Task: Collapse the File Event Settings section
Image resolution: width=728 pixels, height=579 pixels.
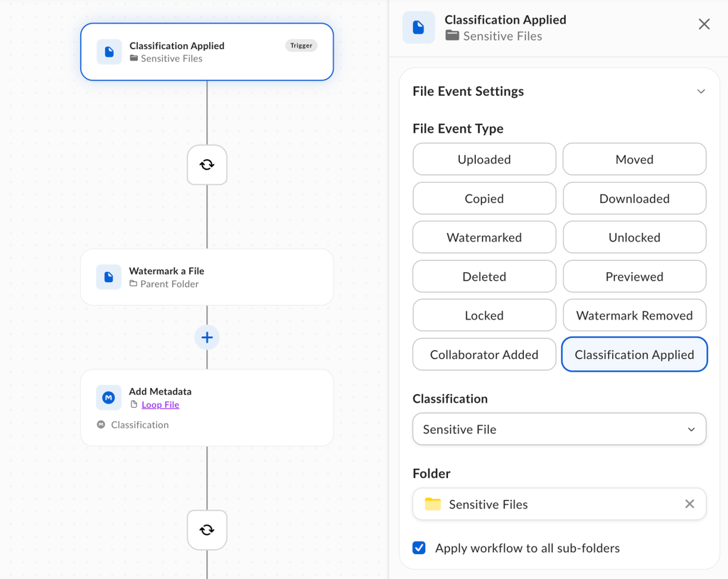Action: pyautogui.click(x=700, y=92)
